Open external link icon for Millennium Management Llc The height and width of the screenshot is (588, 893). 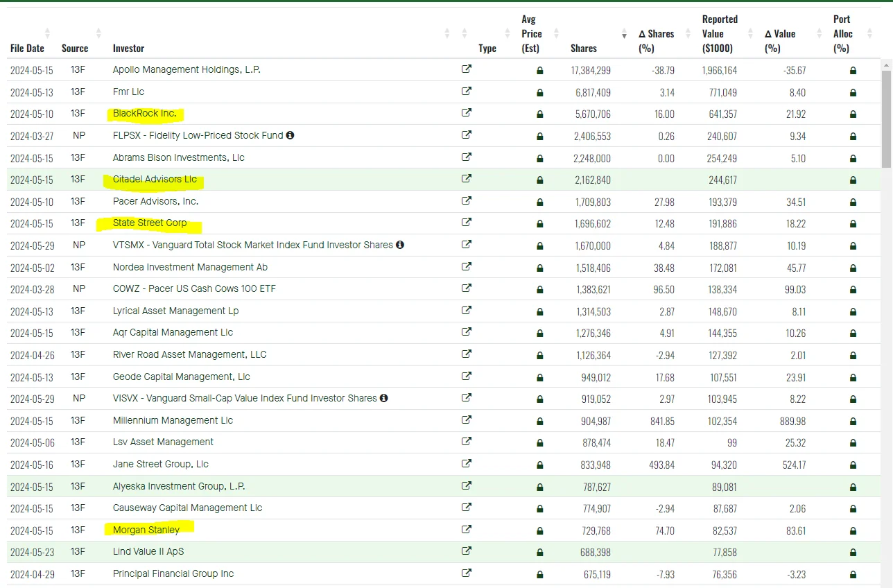click(467, 420)
